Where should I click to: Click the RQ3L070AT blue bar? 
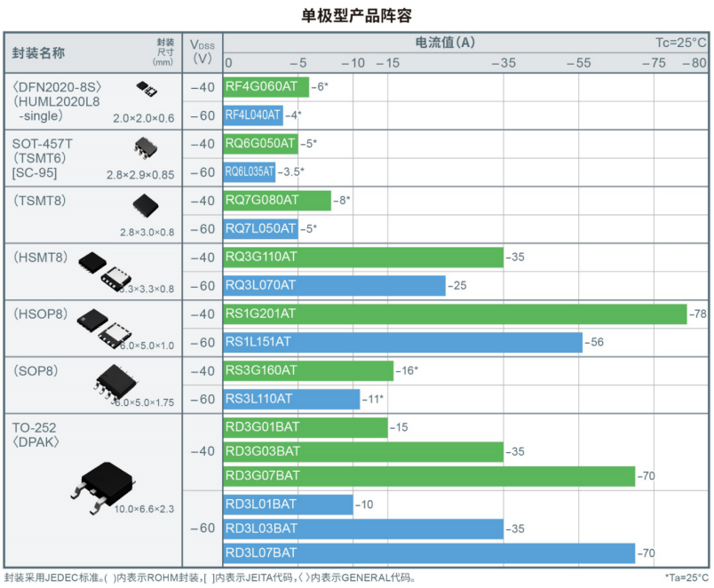point(334,286)
